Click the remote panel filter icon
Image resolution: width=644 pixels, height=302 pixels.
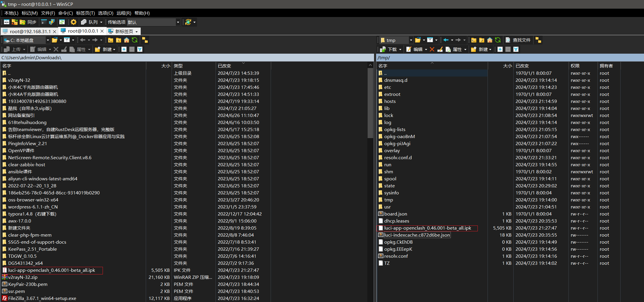430,40
